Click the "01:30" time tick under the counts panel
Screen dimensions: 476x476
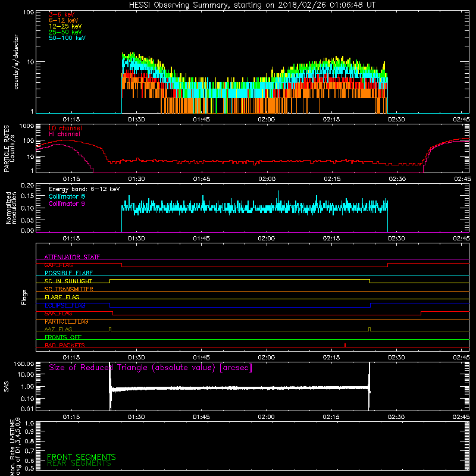136,120
